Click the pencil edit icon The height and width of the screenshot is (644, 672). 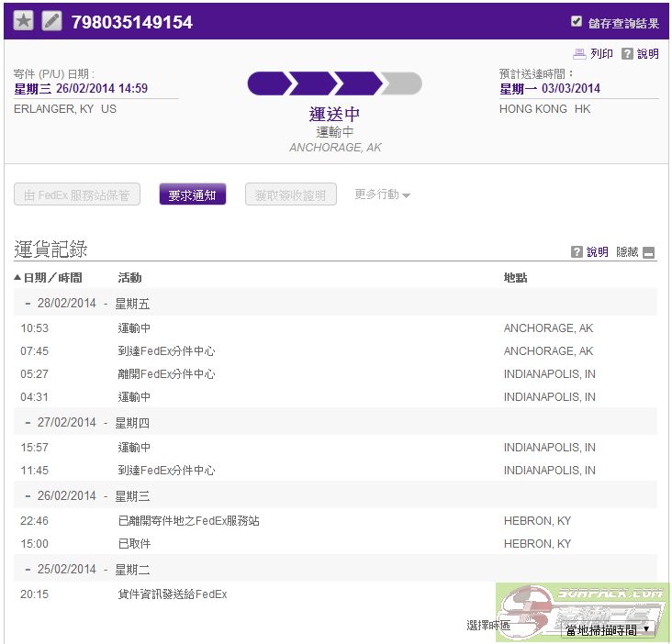(x=52, y=21)
